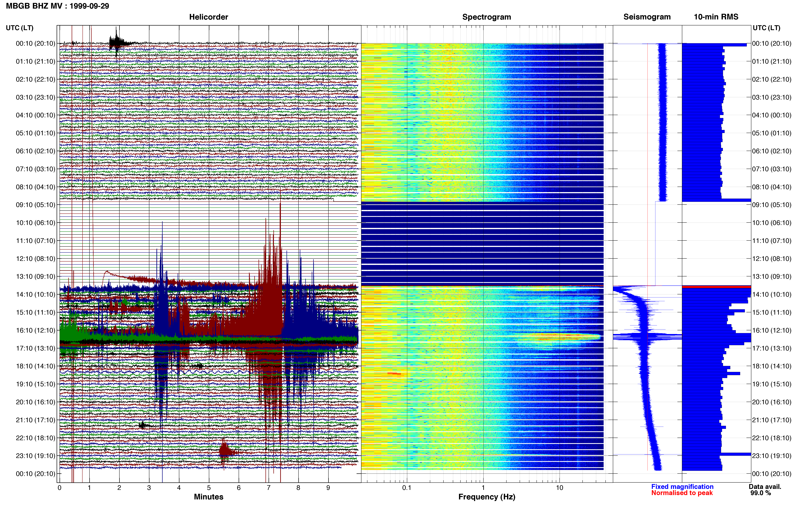Click the Spectrogram panel heading
This screenshot has width=812, height=508.
tap(487, 17)
